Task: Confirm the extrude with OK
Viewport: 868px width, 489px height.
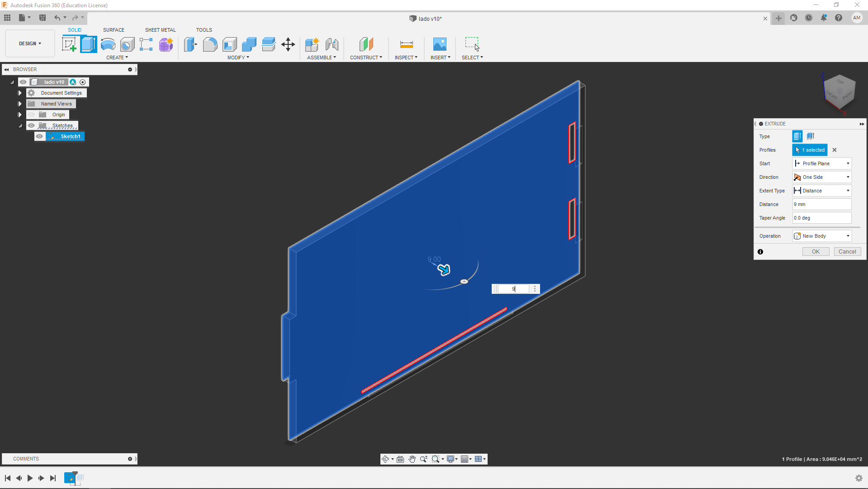Action: point(816,252)
